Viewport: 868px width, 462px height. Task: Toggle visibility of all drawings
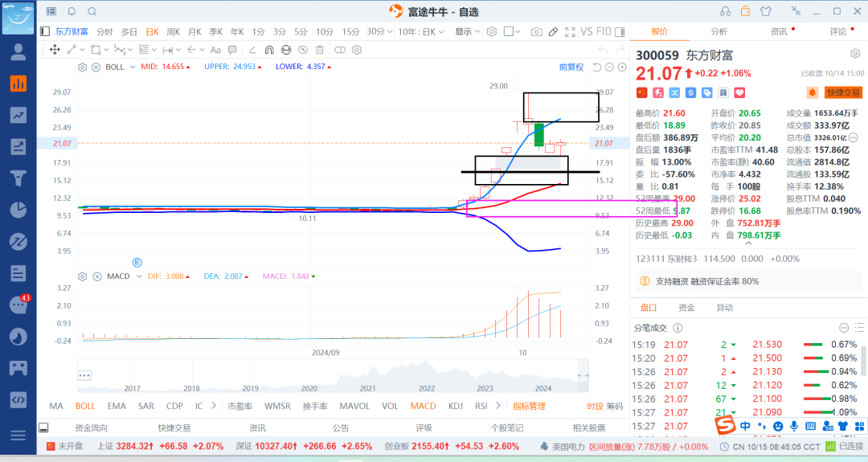[x=303, y=50]
